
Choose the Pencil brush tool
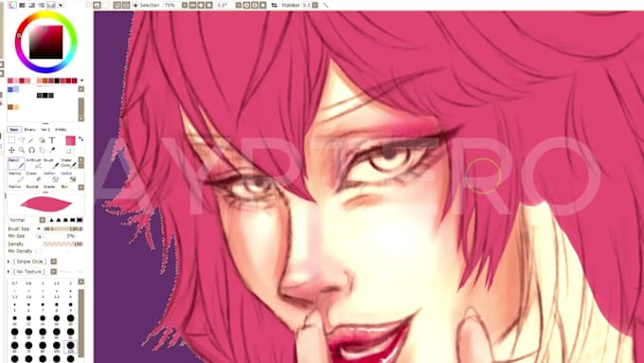[x=16, y=164]
